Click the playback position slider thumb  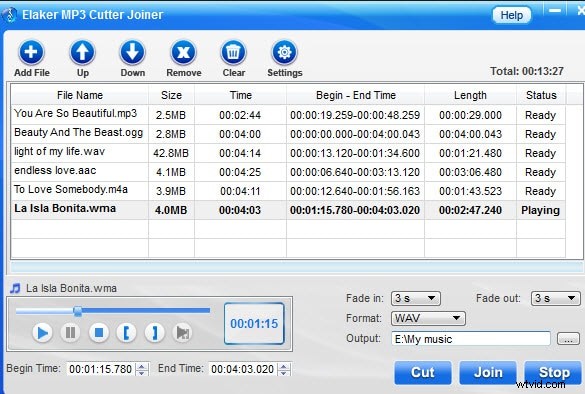pyautogui.click(x=78, y=311)
